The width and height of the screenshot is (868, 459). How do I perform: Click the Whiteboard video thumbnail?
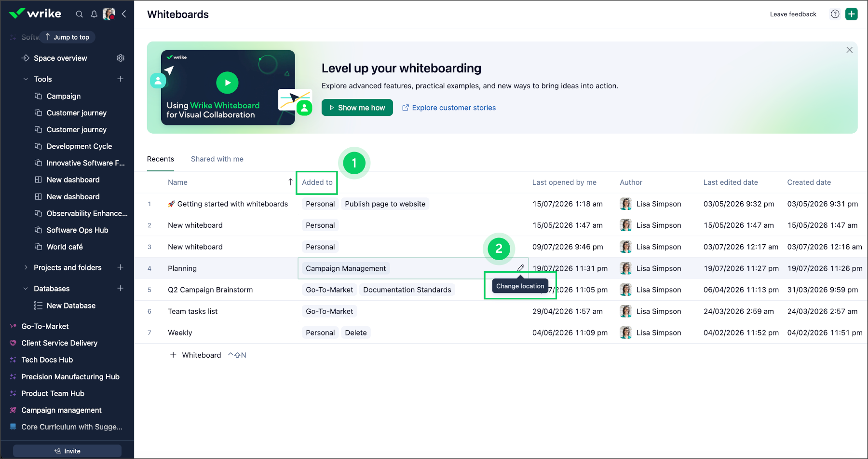[x=228, y=87]
